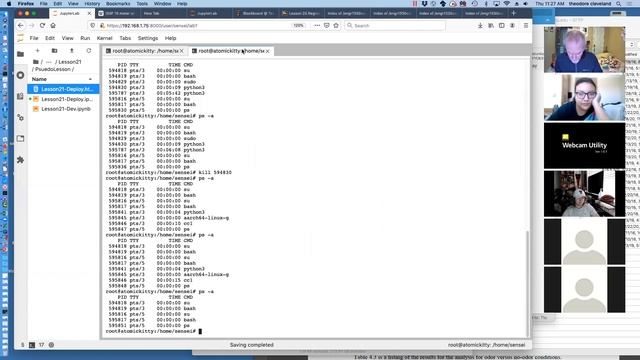Viewport: 640px width, 360px height.
Task: Click the top instructor webcam thumbnail
Action: click(584, 50)
